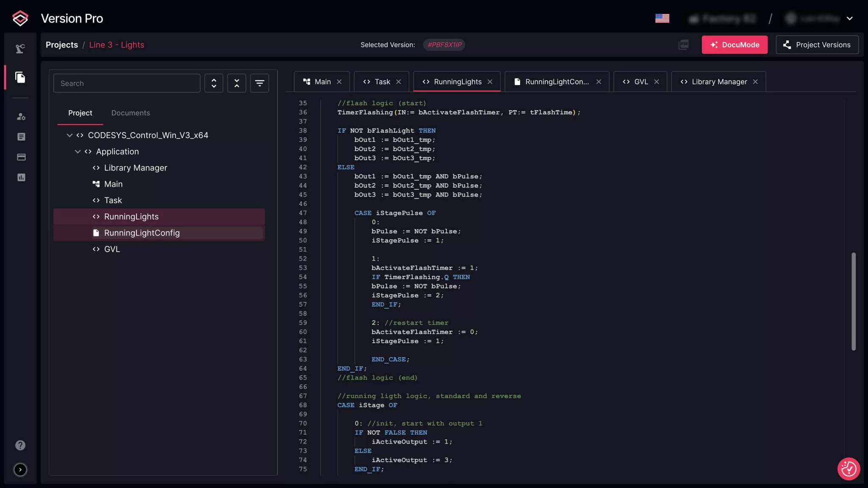This screenshot has height=488, width=868.
Task: Switch to the Documents tab
Action: [x=131, y=113]
